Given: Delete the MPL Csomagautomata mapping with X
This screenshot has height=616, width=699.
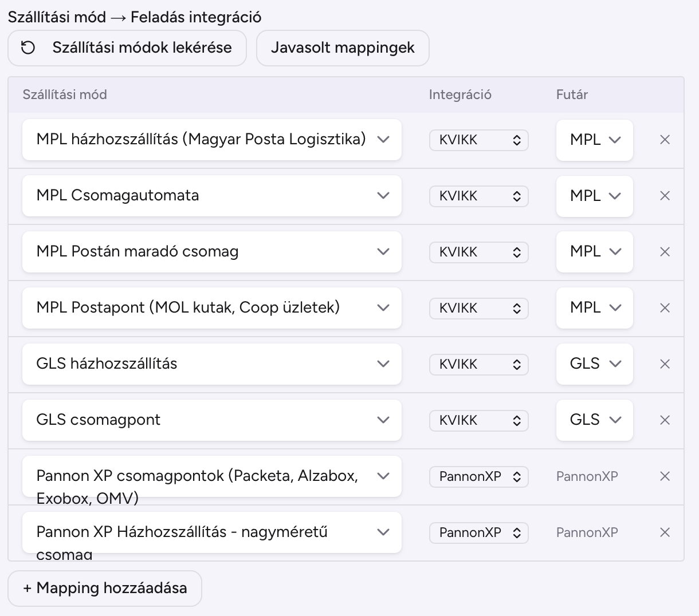Looking at the screenshot, I should point(665,196).
